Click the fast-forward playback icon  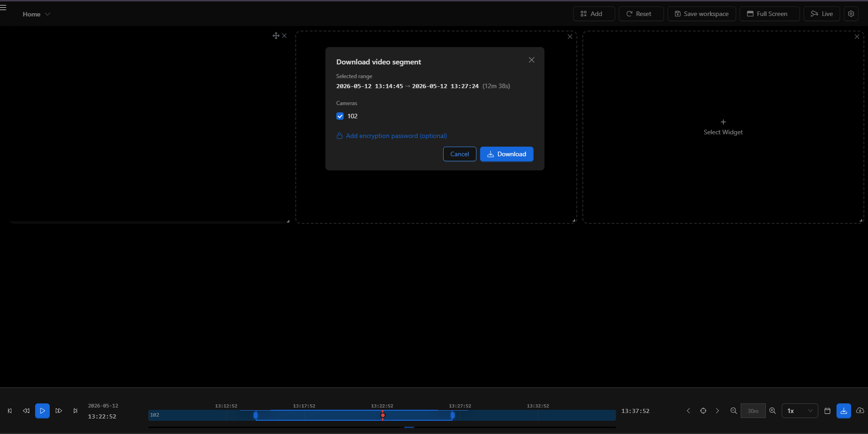click(x=59, y=411)
